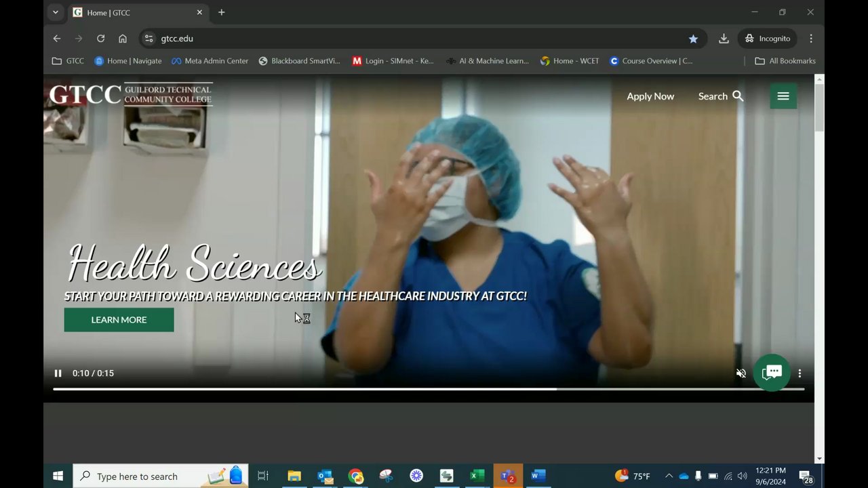This screenshot has width=868, height=488.
Task: Open the Chrome downloads icon
Action: coord(724,39)
